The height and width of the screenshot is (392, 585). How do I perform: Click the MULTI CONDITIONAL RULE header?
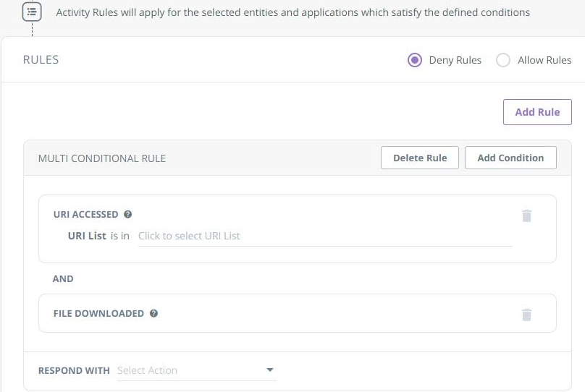pos(102,158)
